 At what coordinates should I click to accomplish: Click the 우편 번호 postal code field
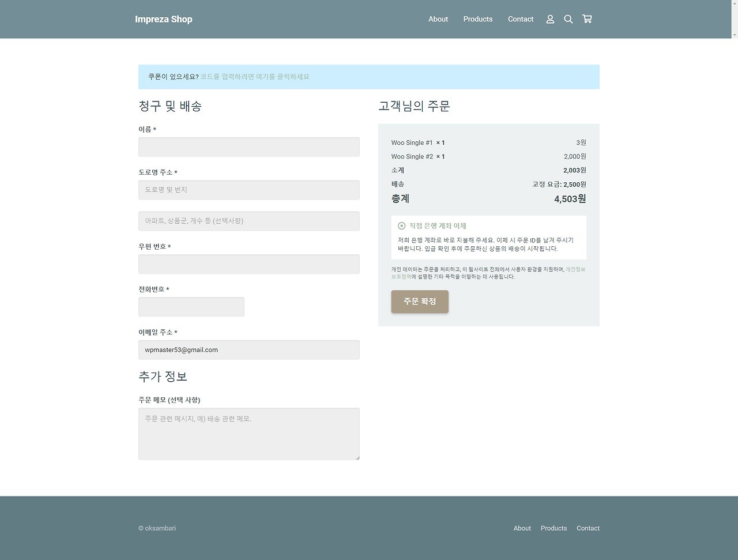point(248,264)
